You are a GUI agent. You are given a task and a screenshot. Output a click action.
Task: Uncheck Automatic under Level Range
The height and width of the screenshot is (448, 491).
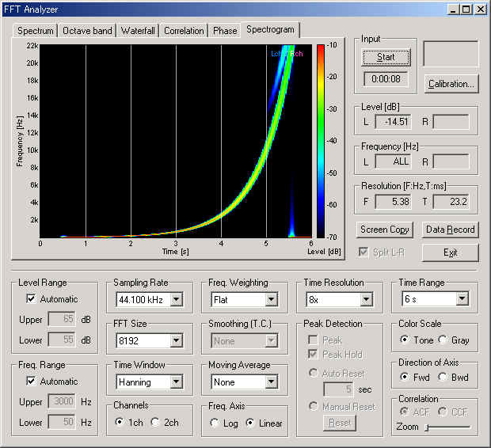31,299
